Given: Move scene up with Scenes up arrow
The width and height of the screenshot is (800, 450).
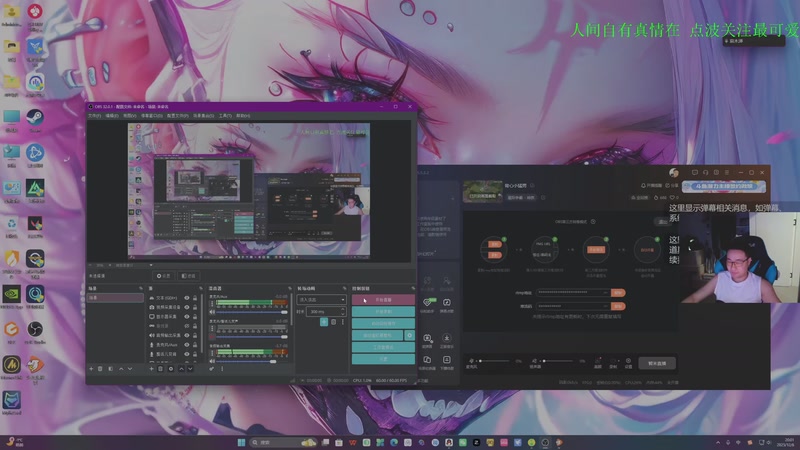Looking at the screenshot, I should click(121, 369).
